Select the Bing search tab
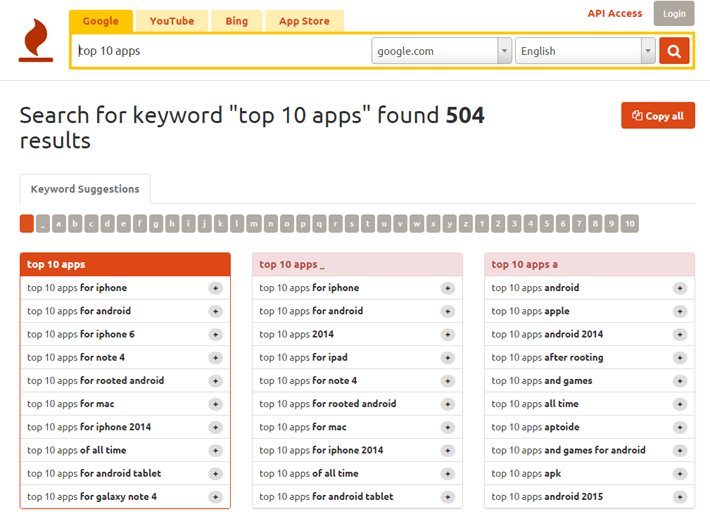The image size is (710, 521). (237, 20)
